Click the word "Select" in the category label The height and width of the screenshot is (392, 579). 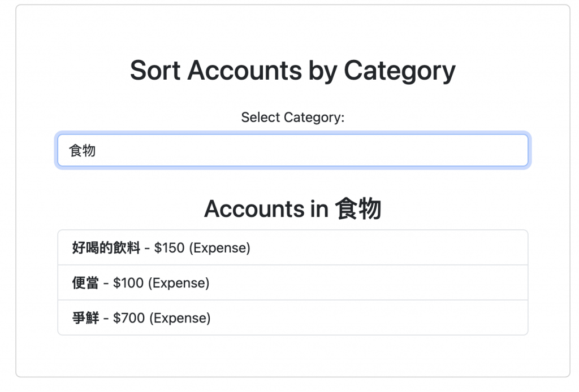tap(260, 117)
